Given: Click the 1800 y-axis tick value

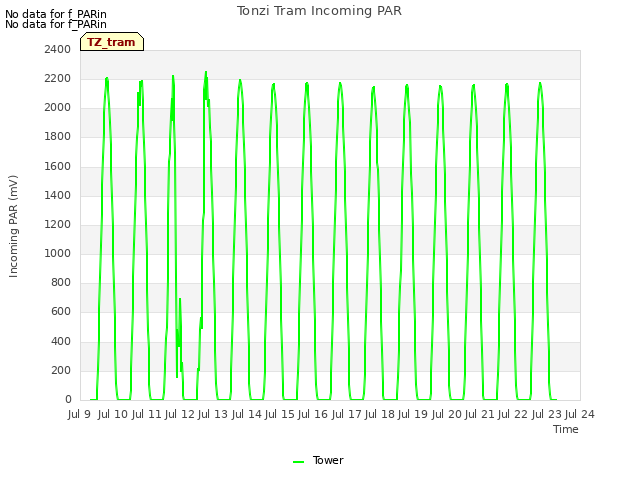Looking at the screenshot, I should (x=58, y=137).
